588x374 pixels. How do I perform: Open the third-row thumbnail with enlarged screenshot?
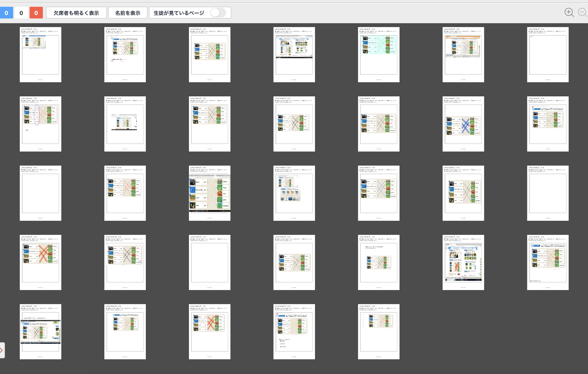coord(209,193)
